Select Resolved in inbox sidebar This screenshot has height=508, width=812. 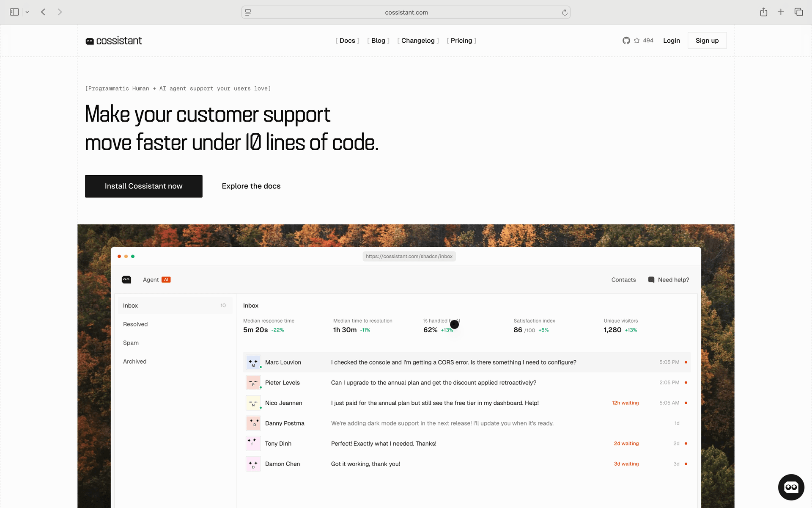tap(135, 324)
